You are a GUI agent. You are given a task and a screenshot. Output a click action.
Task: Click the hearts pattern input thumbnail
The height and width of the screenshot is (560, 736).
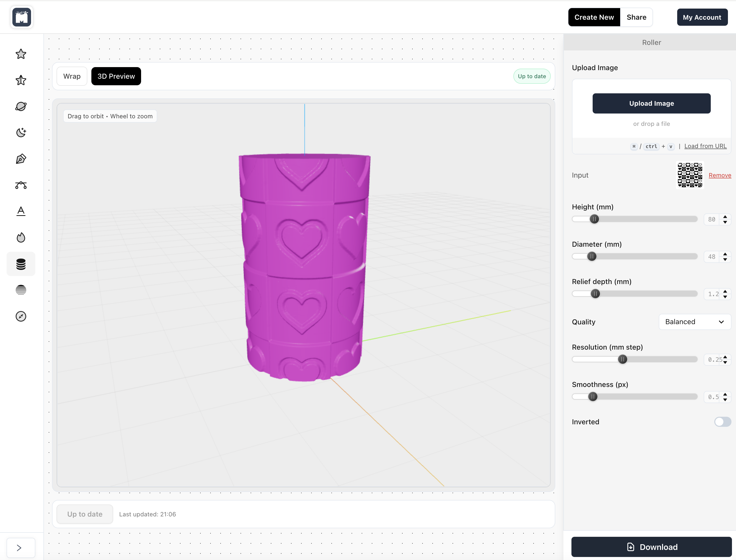(x=690, y=175)
